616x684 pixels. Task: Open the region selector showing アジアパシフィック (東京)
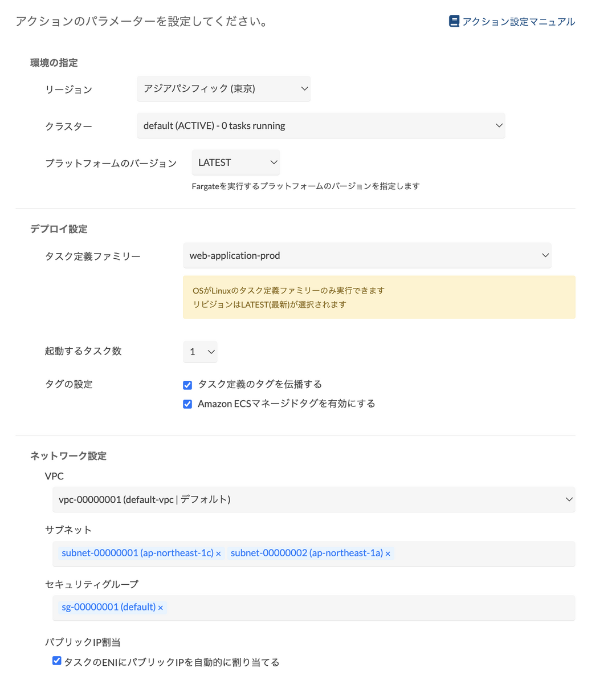click(x=223, y=88)
